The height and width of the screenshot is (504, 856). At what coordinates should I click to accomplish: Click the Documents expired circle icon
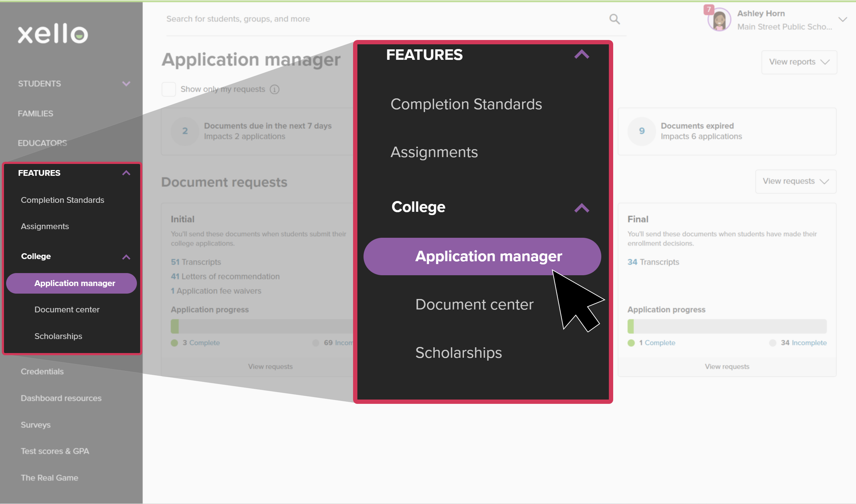pos(642,131)
